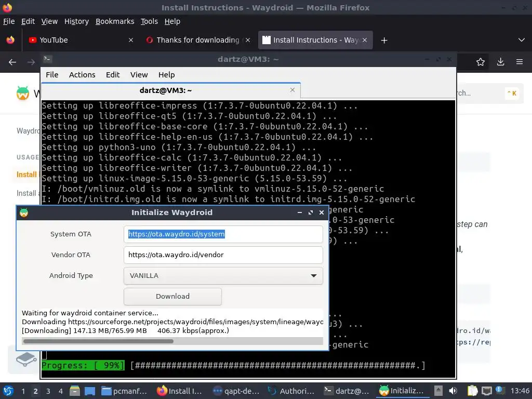Screen dimensions: 532x399
Task: Click the System OTA URL field
Action: tap(223, 234)
